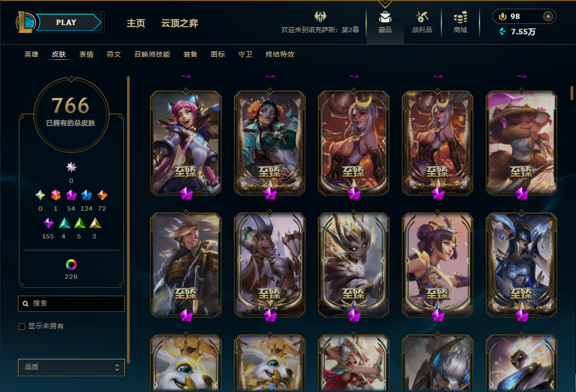576x392 pixels.
Task: Click the blue essence currency icon
Action: click(x=502, y=32)
